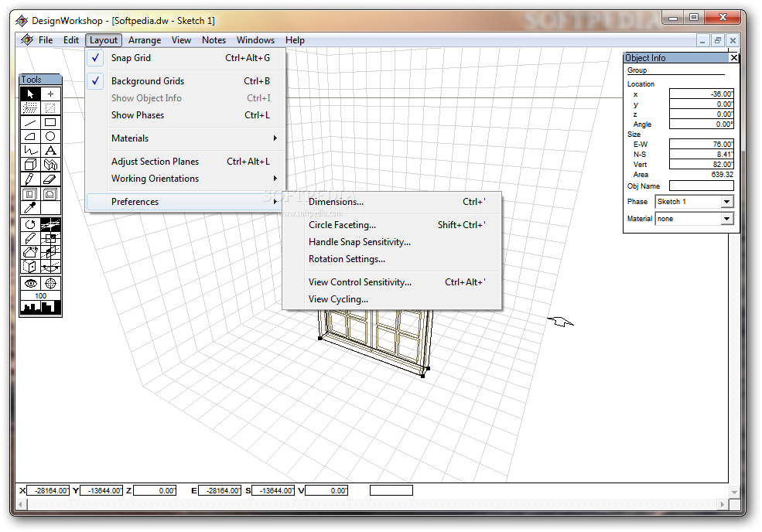Open View Cycling settings
The width and height of the screenshot is (762, 532).
pyautogui.click(x=391, y=299)
